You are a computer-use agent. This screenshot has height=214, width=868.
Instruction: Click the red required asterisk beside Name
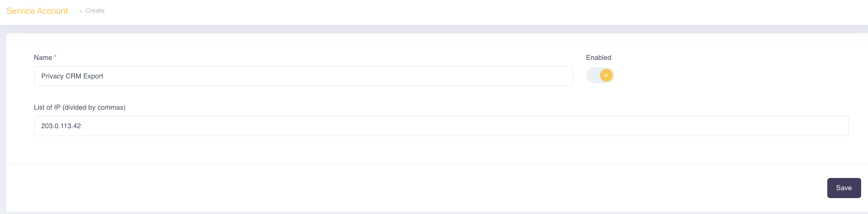point(55,56)
